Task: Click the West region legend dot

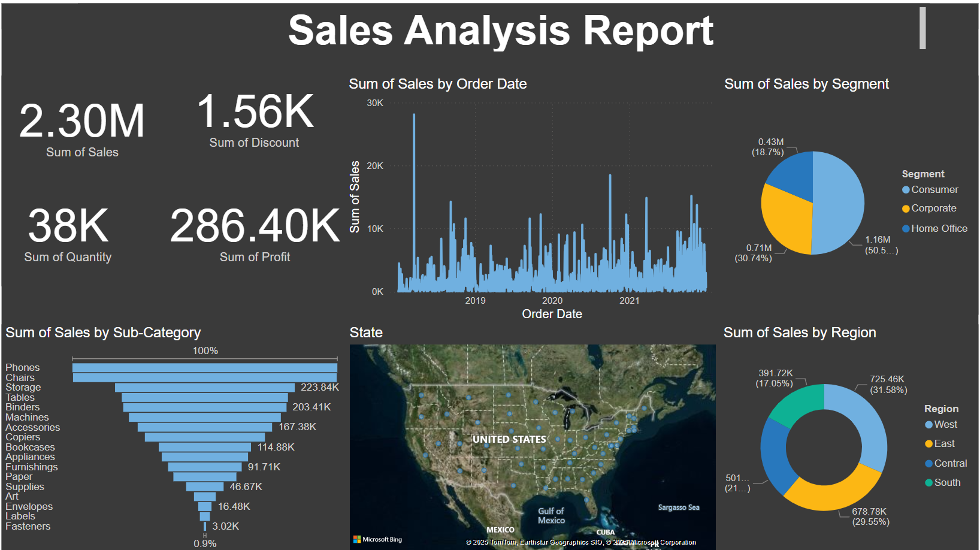Action: [x=928, y=425]
